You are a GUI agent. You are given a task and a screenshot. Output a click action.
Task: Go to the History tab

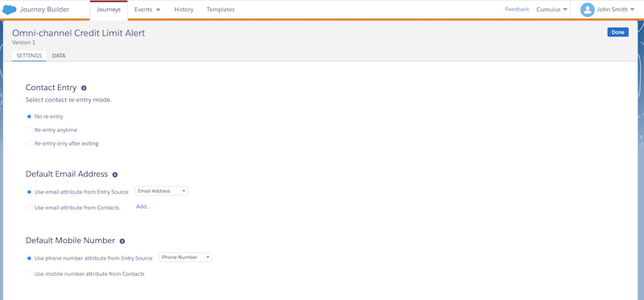(x=184, y=10)
